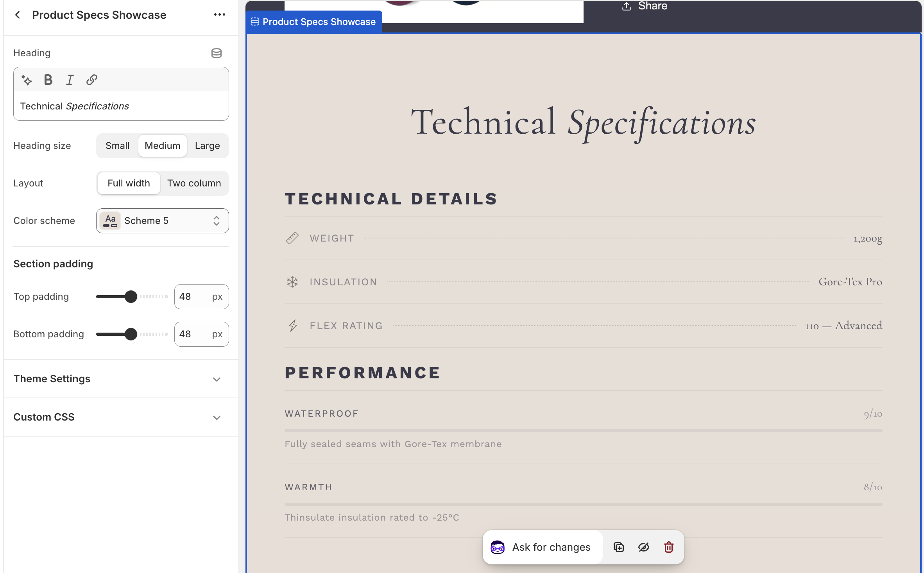The height and width of the screenshot is (573, 924).
Task: Open the ellipsis menu next to Product Specs Showcase
Action: pyautogui.click(x=220, y=14)
